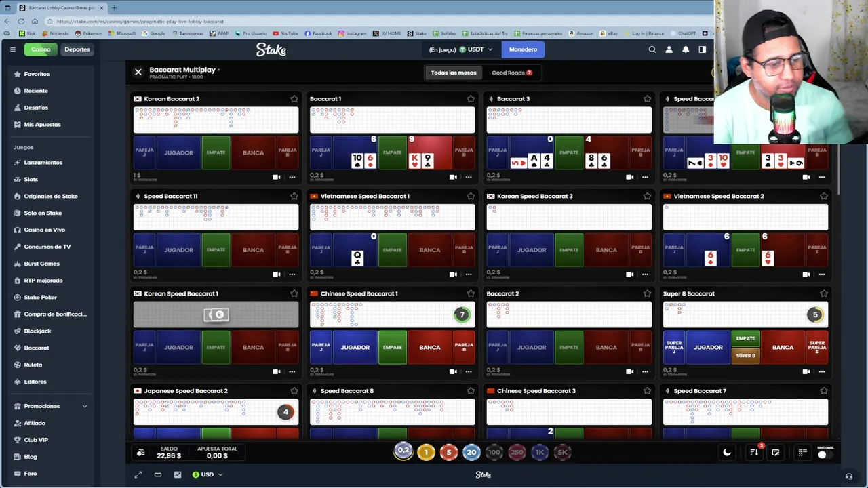Switch to Deportes tab
The image size is (868, 488).
click(77, 49)
